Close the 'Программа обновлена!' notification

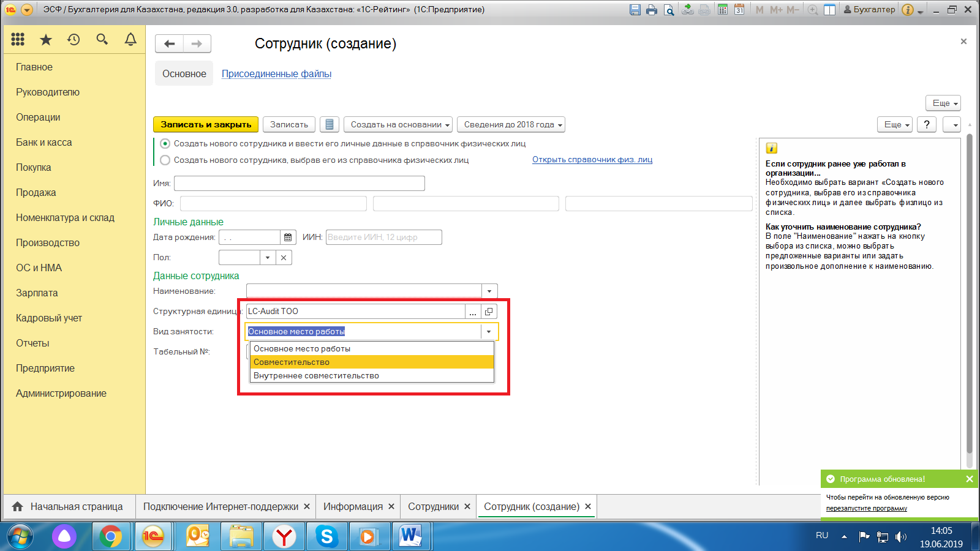pos(970,479)
